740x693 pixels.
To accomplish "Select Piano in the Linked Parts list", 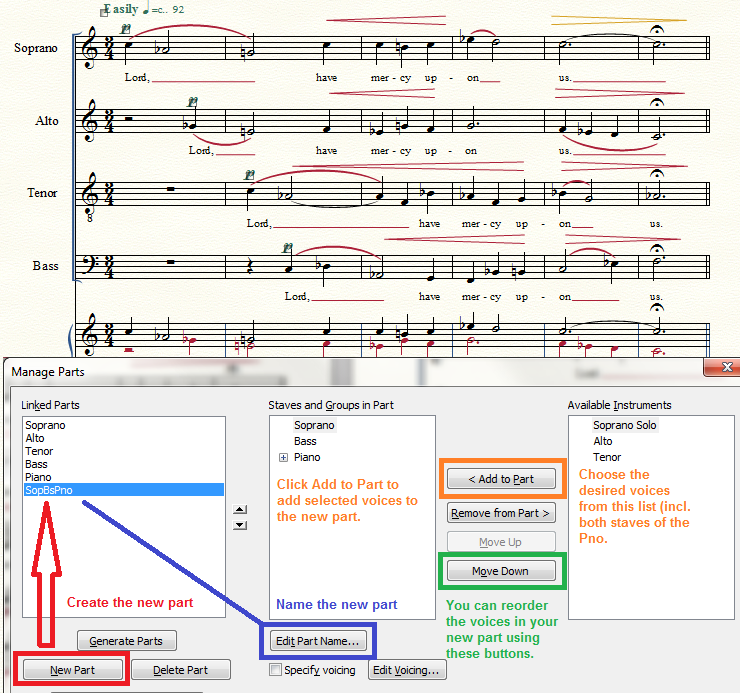I will 39,477.
